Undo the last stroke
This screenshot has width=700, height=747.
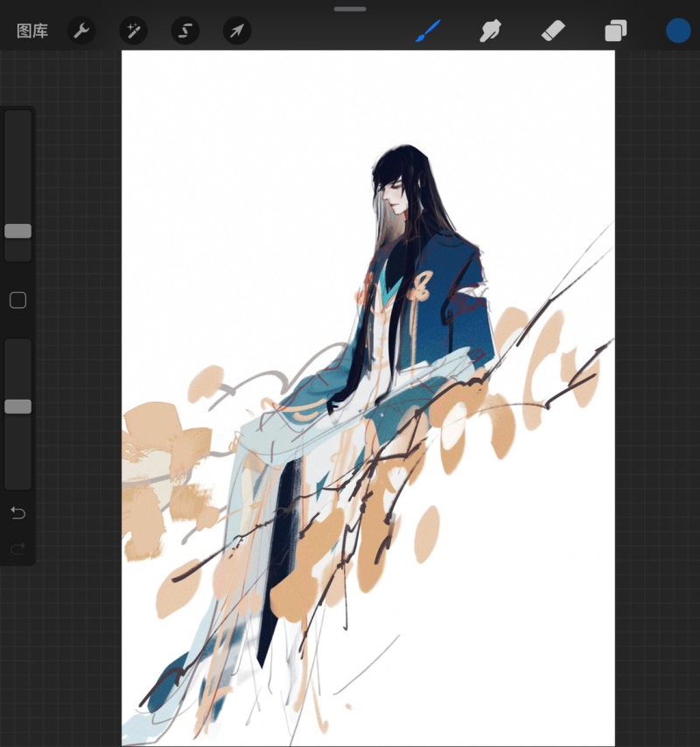tap(18, 513)
